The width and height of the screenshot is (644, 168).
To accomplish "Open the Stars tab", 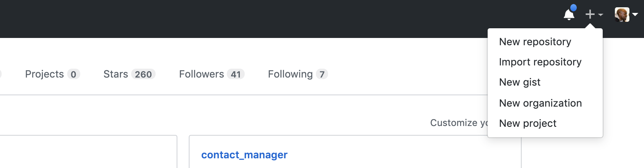I will pyautogui.click(x=116, y=74).
